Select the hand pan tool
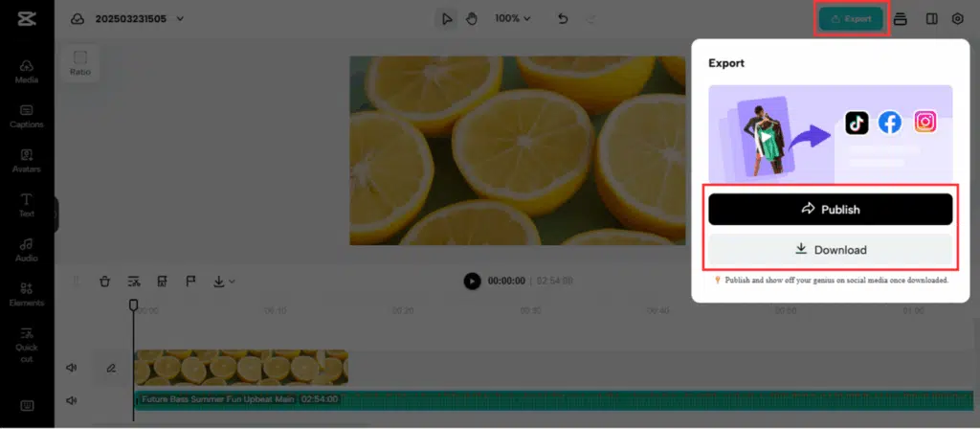The height and width of the screenshot is (429, 980). coord(472,19)
